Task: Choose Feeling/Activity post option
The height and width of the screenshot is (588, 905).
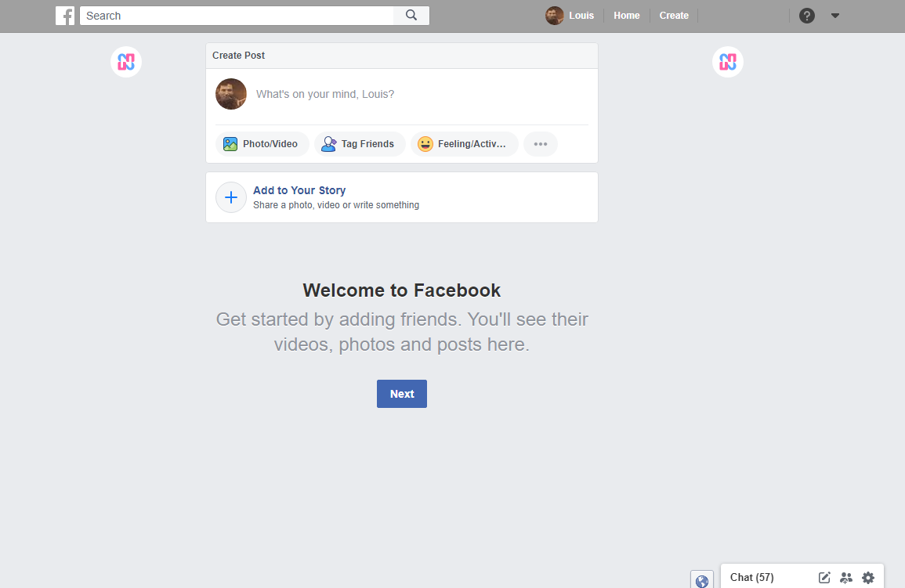Action: click(x=464, y=144)
